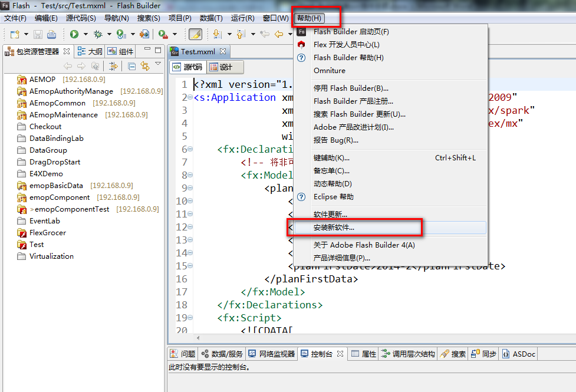
Task: Select 键辅助(K)... menu entry
Action: tap(390, 158)
